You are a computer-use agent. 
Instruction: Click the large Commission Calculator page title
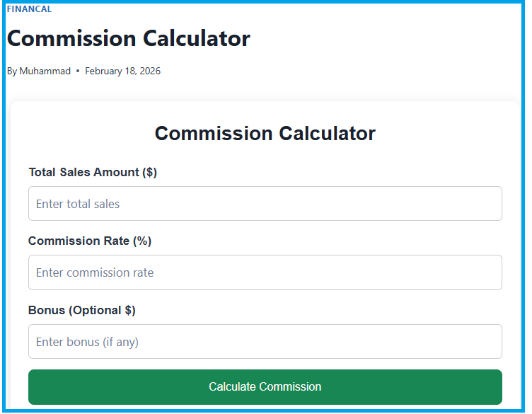point(129,38)
